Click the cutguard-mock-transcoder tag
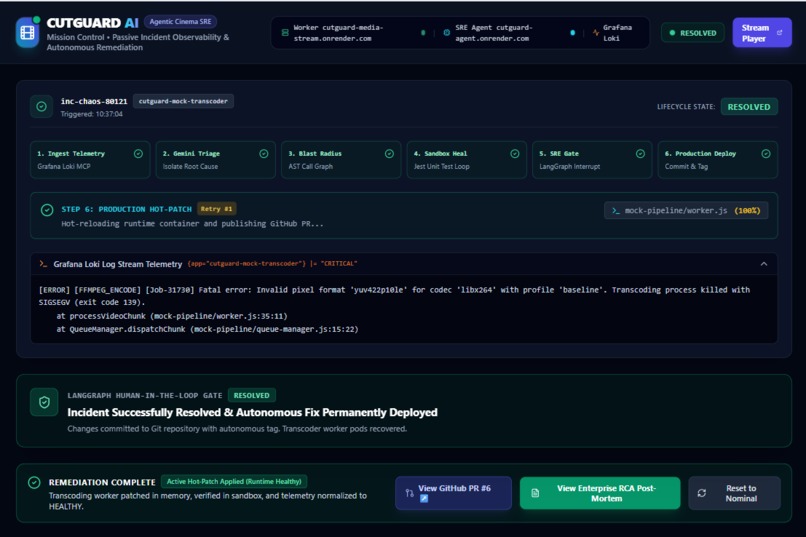Screen dimensions: 806x537 tap(183, 101)
